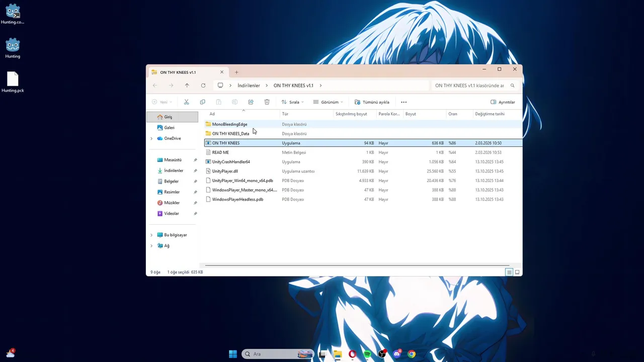The height and width of the screenshot is (362, 644).
Task: Select the WindowsPlayerHeadless.pdb file
Action: (363, 200)
